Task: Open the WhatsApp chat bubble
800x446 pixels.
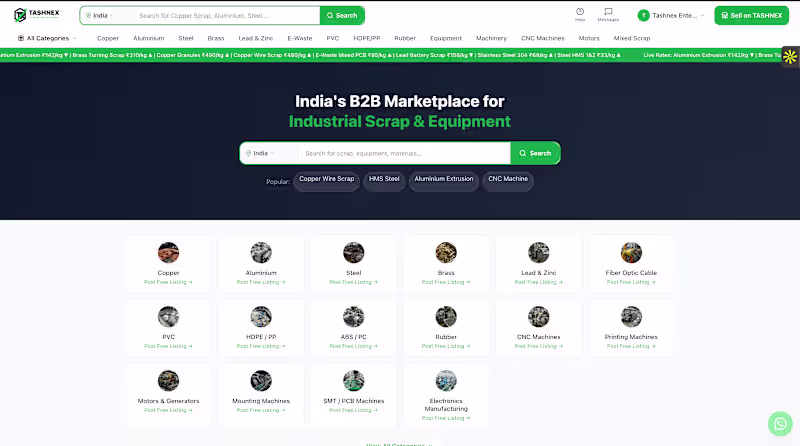Action: pyautogui.click(x=780, y=424)
